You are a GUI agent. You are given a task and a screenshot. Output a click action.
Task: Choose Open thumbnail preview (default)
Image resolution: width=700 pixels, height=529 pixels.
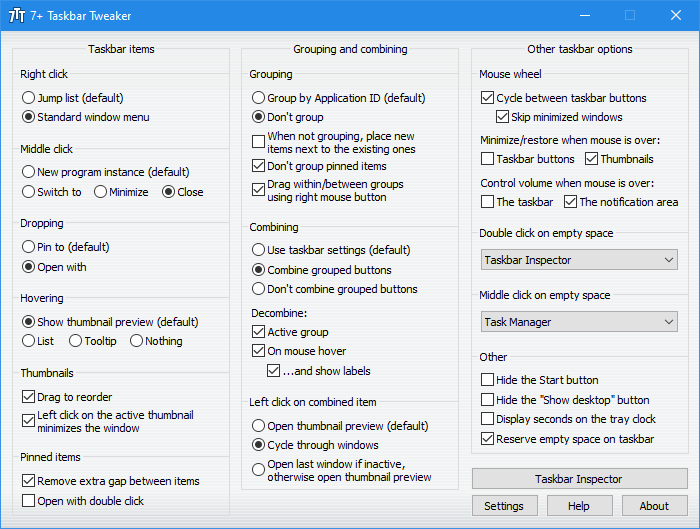[x=259, y=425]
